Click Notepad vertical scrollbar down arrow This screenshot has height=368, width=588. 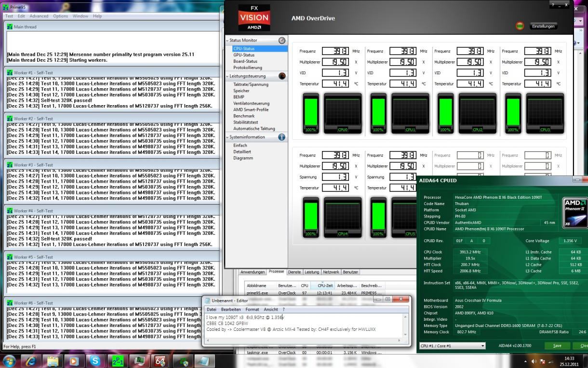[x=405, y=336]
